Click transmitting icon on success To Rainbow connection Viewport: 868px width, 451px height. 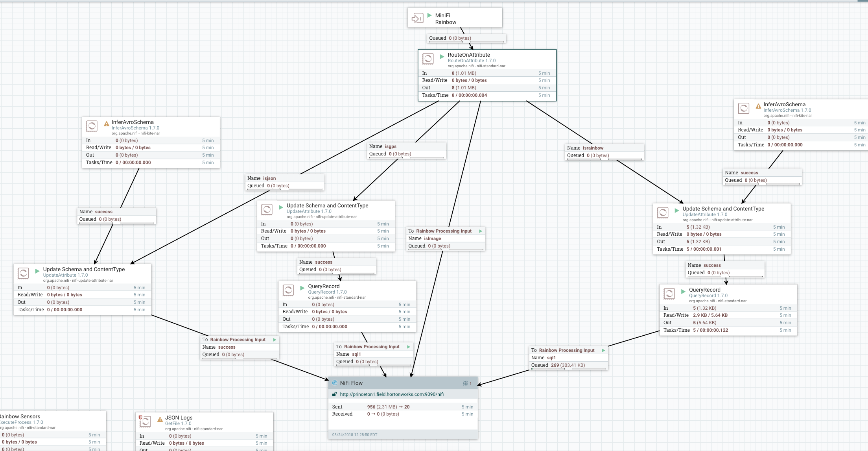click(x=275, y=340)
